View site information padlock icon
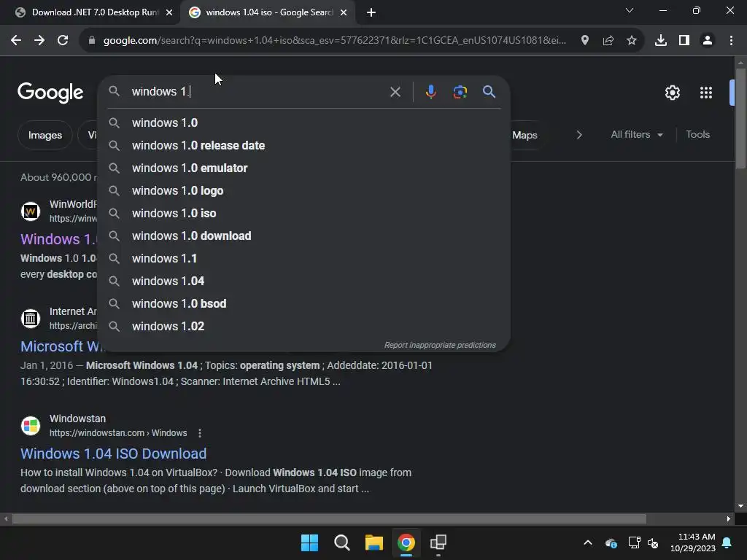This screenshot has width=747, height=560. [92, 41]
